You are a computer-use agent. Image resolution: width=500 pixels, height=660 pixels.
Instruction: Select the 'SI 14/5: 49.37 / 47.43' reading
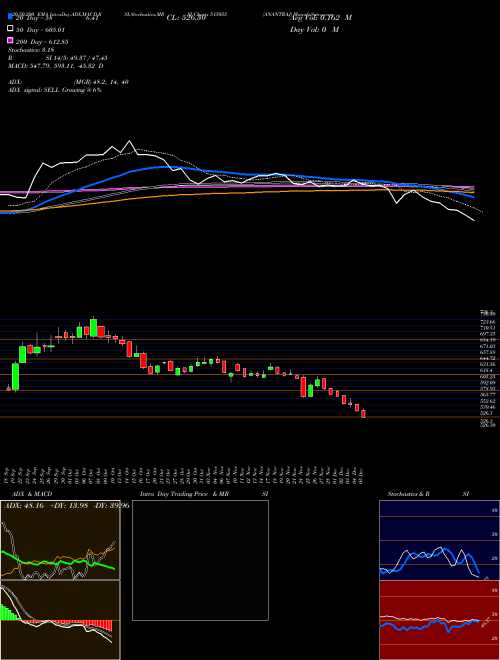(77, 60)
